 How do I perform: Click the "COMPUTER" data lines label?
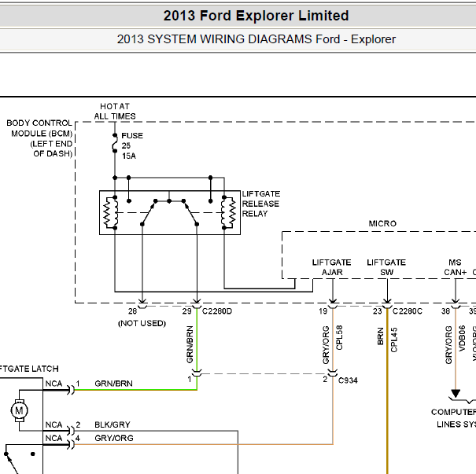coord(453,412)
